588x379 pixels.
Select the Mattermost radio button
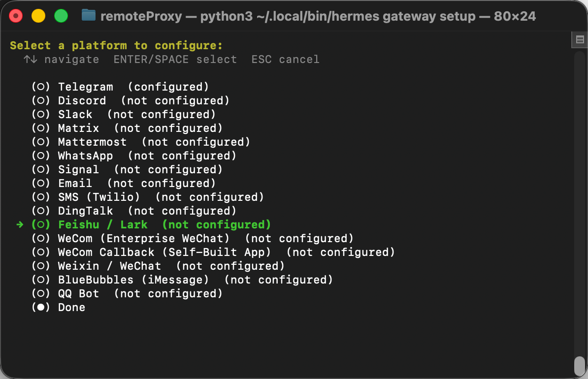coord(41,142)
